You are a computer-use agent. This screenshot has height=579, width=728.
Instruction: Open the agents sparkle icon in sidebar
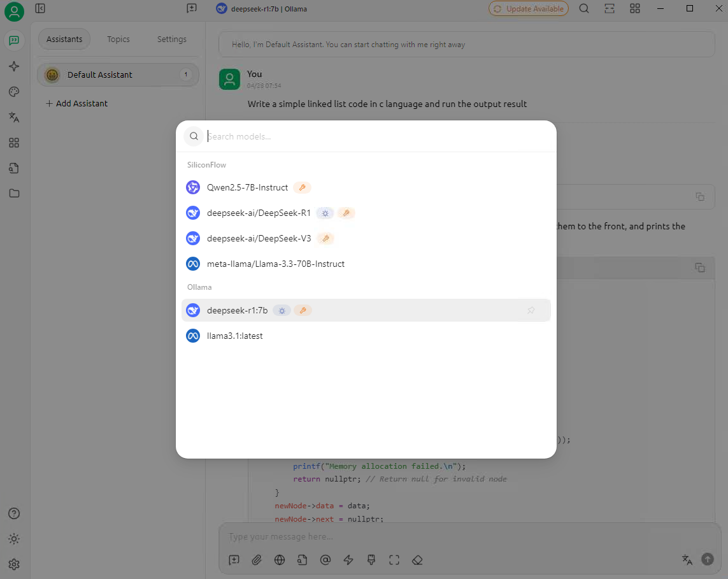point(14,66)
